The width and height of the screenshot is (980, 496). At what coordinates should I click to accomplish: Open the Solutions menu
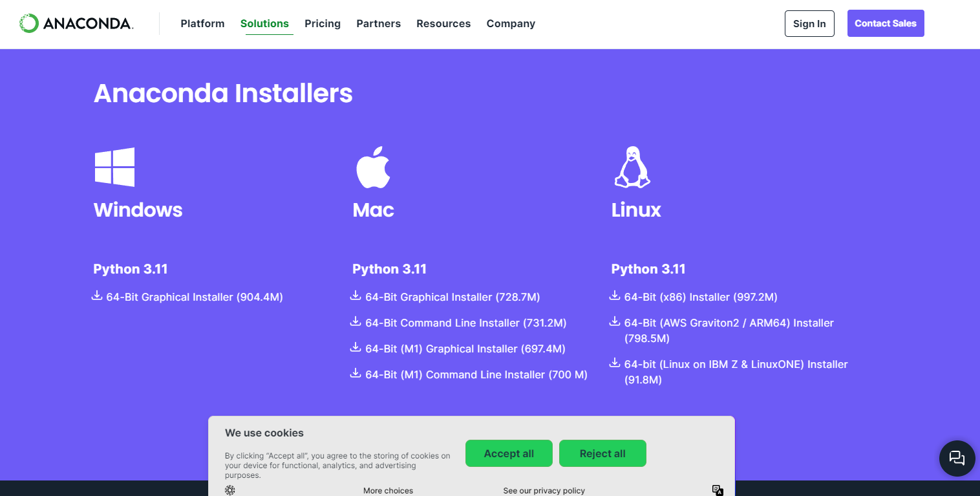pos(264,23)
